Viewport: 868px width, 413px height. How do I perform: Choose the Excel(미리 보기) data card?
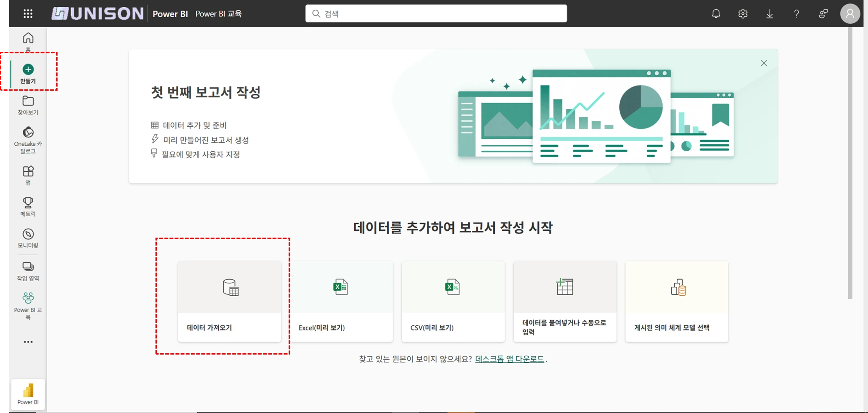341,301
